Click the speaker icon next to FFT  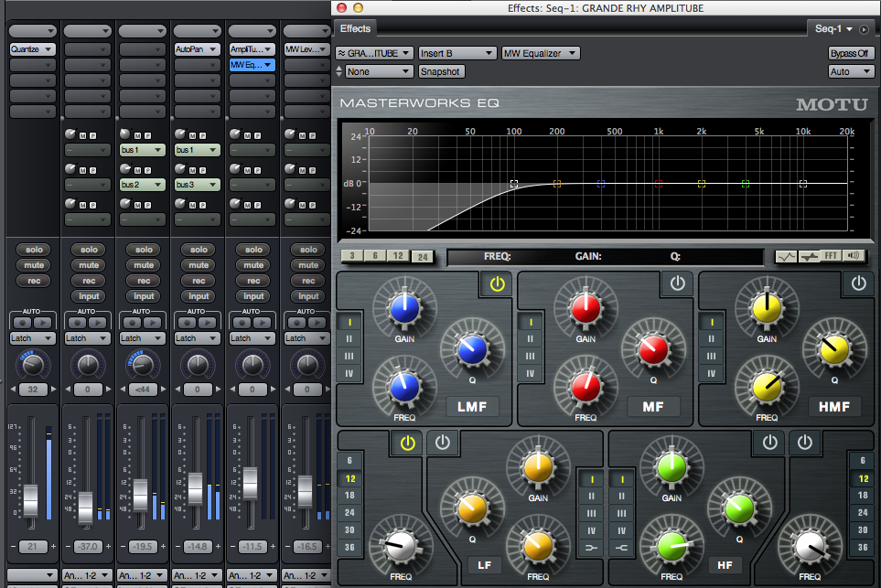click(x=854, y=257)
